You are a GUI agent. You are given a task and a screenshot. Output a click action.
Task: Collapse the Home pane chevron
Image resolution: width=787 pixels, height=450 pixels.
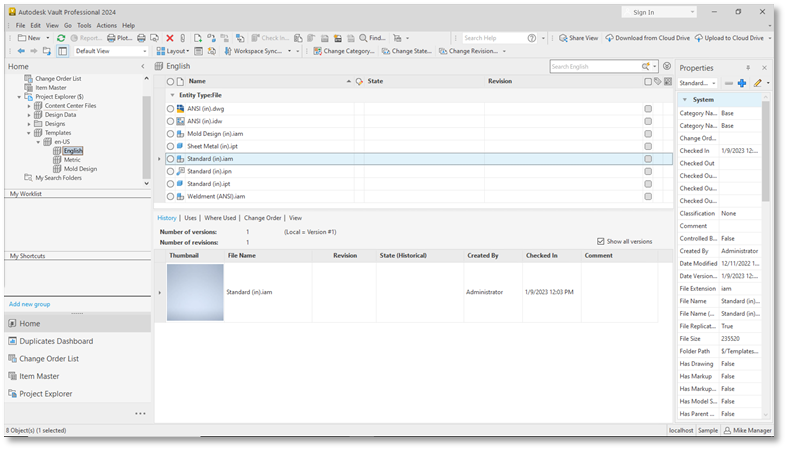click(143, 66)
